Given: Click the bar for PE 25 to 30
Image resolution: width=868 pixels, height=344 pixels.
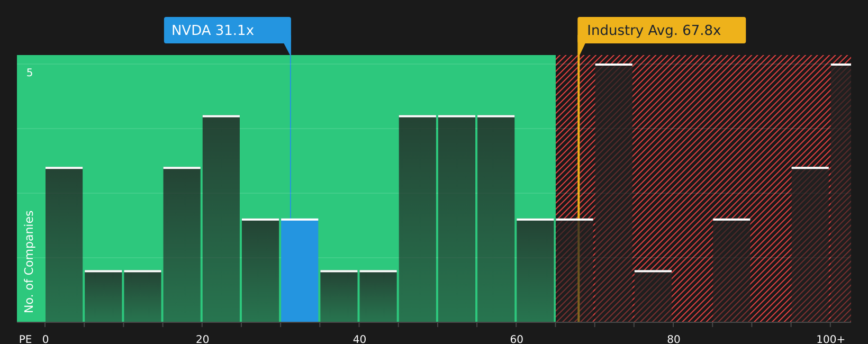Looking at the screenshot, I should (x=260, y=270).
